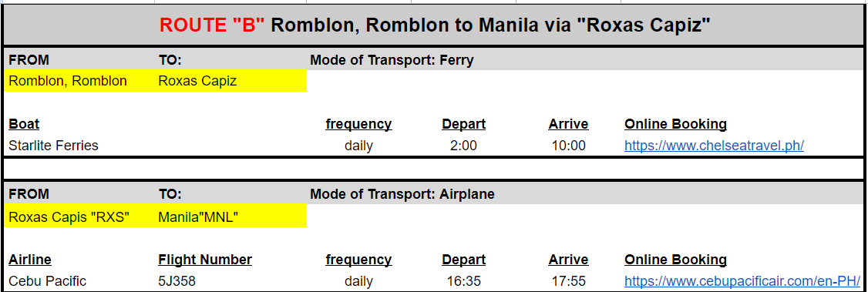This screenshot has height=292, width=868.
Task: Click the Flight Number column header
Action: point(205,260)
